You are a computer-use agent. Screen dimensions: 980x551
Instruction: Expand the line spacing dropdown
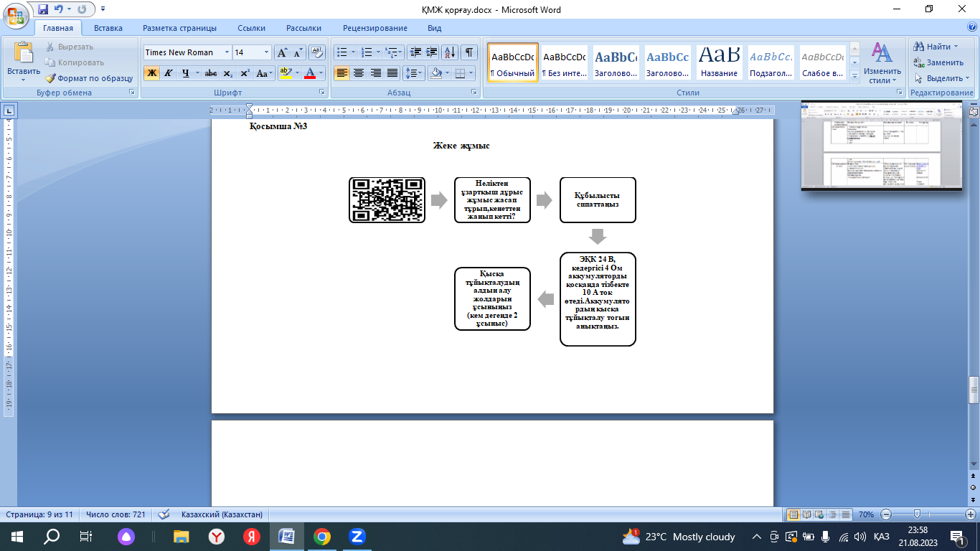coord(419,73)
